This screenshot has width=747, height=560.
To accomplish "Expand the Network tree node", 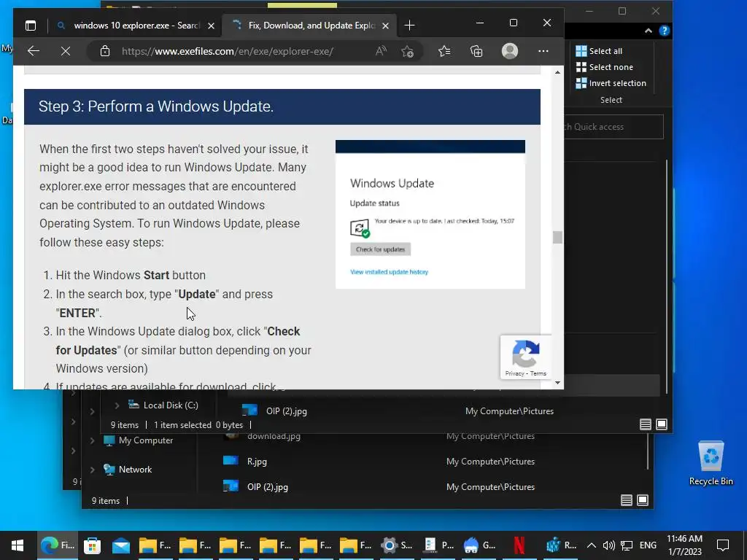I will 92,470.
